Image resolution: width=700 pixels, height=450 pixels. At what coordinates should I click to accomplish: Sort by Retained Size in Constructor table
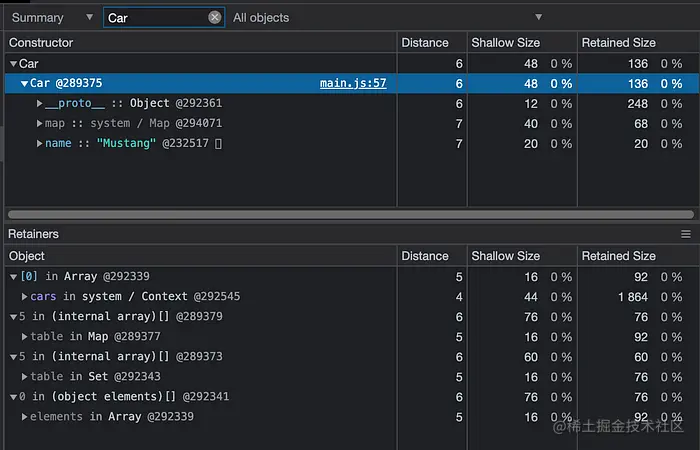pos(619,43)
